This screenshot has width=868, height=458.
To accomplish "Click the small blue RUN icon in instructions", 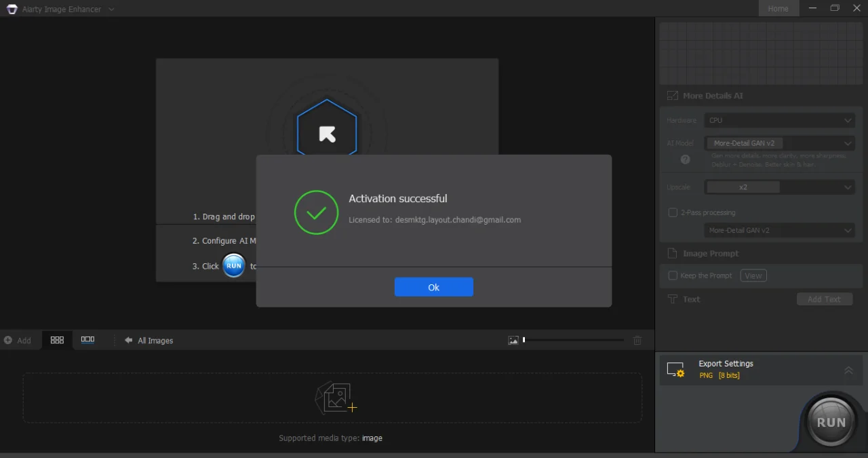I will (234, 266).
